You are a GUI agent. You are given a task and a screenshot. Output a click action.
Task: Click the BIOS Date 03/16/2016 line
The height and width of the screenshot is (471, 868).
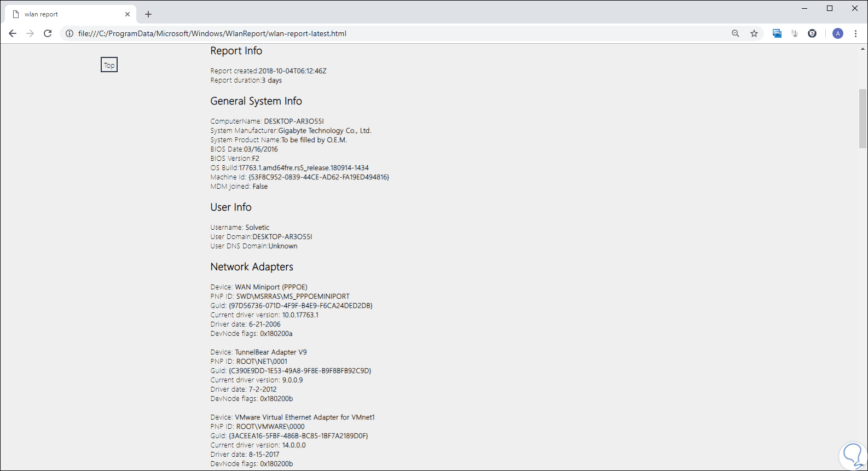click(x=244, y=149)
